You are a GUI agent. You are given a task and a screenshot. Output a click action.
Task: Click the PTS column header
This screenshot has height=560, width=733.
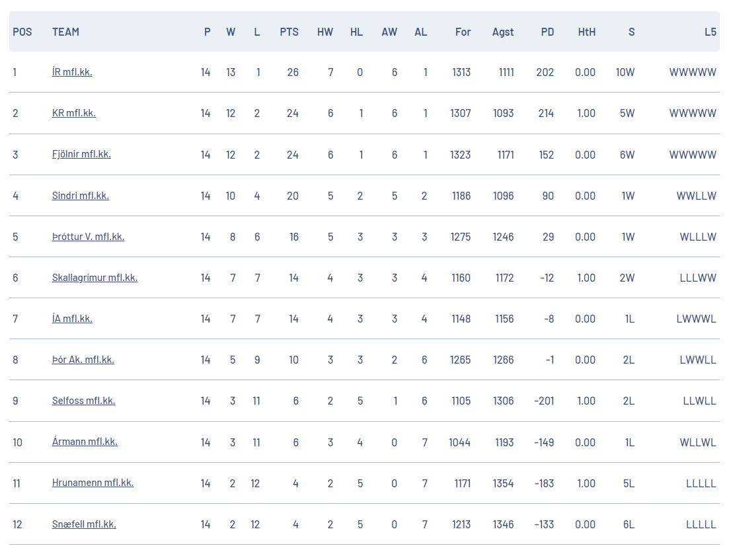click(289, 32)
